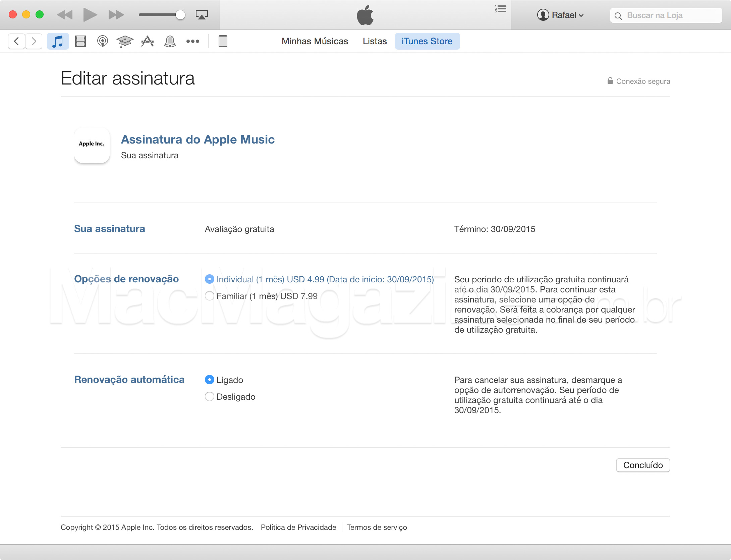The height and width of the screenshot is (560, 731).
Task: Click the Editar assinatura heading
Action: pos(128,78)
